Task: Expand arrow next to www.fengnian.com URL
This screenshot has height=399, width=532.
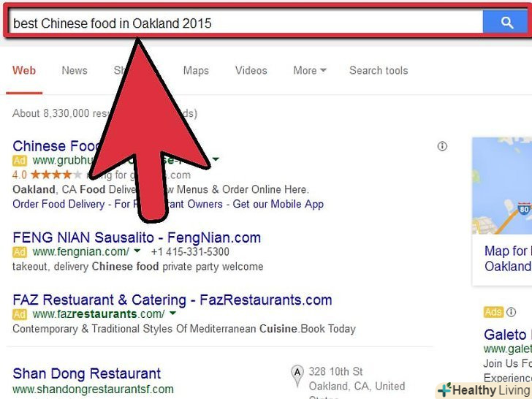Action: click(x=137, y=251)
